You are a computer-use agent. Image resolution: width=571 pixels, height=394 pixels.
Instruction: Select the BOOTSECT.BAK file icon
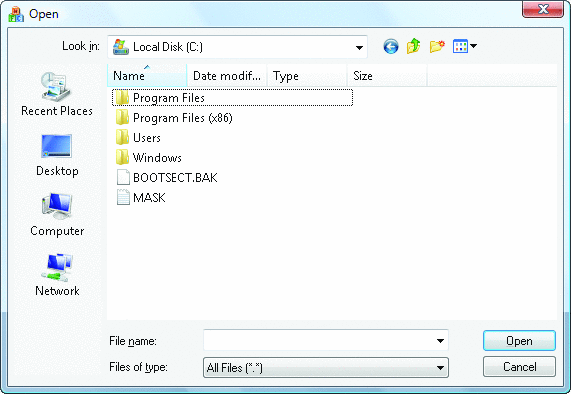click(x=123, y=177)
